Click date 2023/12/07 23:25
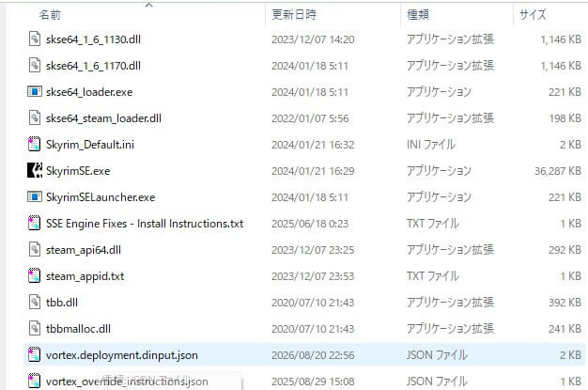The width and height of the screenshot is (588, 390). pyautogui.click(x=313, y=250)
